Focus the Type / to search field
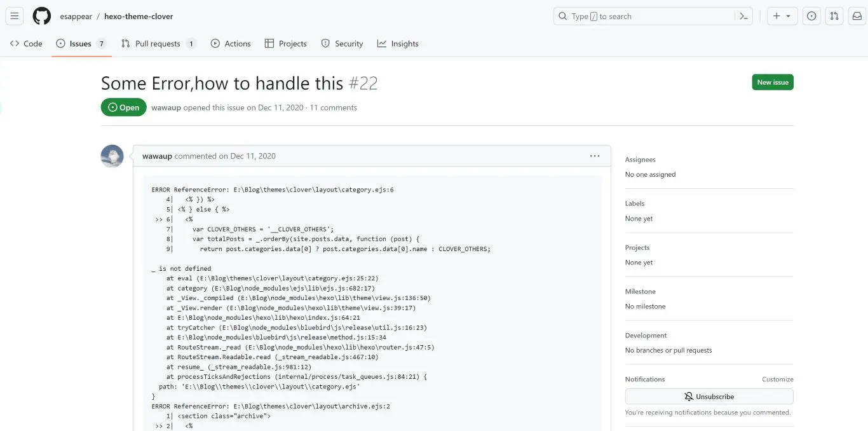This screenshot has height=431, width=868. point(642,17)
